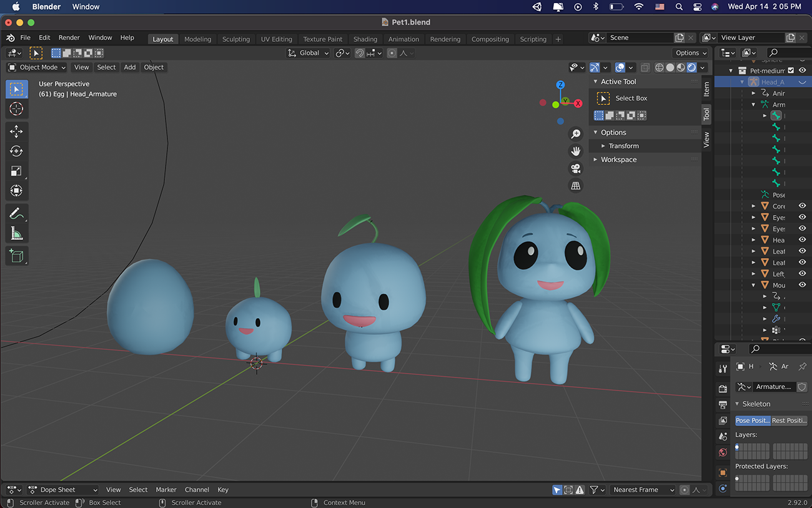This screenshot has width=812, height=508.
Task: Open the World properties globe tab
Action: (x=723, y=452)
